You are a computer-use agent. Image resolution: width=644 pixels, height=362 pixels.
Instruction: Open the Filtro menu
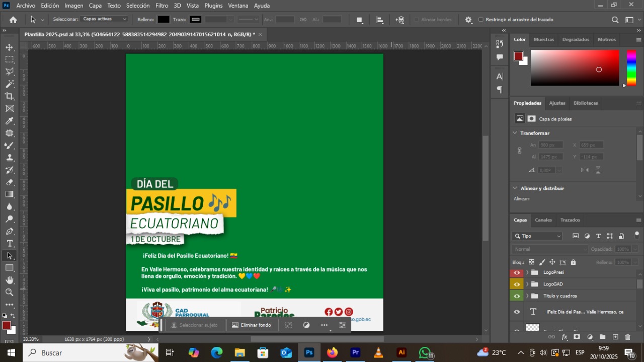[162, 6]
